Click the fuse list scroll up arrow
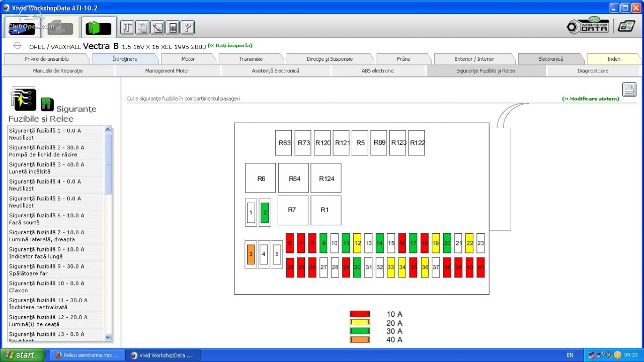The width and height of the screenshot is (644, 362). point(108,130)
